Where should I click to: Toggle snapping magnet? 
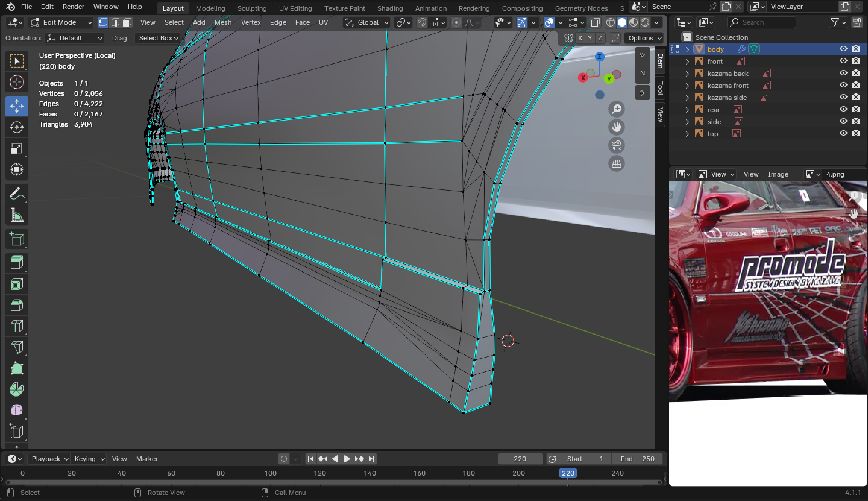coord(422,22)
